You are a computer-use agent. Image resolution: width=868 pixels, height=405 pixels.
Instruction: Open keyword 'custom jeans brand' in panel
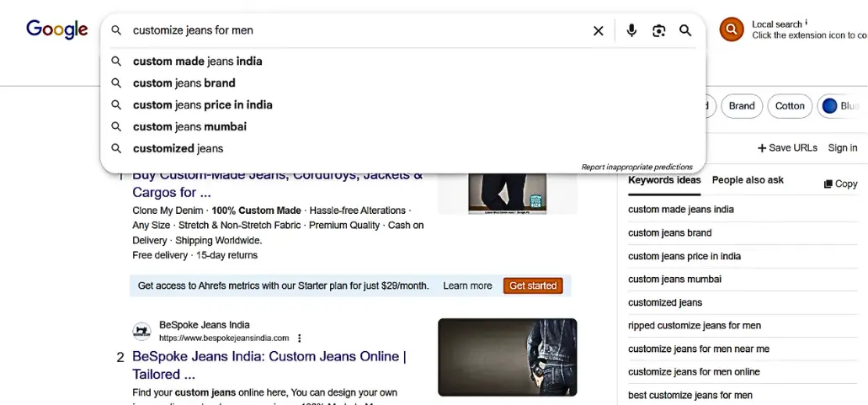pyautogui.click(x=670, y=233)
